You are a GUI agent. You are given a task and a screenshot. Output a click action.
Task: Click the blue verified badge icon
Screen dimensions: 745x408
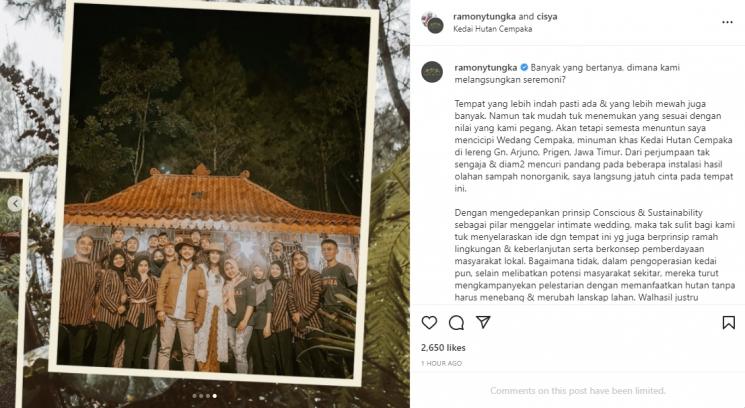pos(524,67)
